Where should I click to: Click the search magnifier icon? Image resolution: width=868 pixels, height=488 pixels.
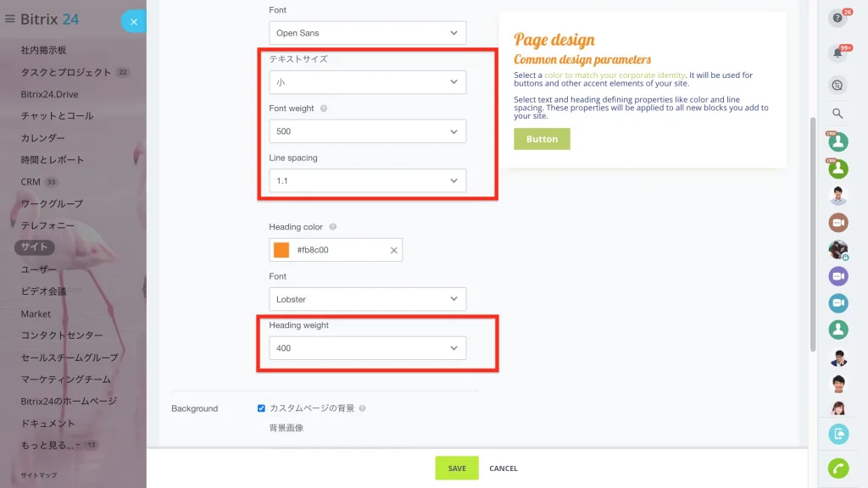(837, 114)
